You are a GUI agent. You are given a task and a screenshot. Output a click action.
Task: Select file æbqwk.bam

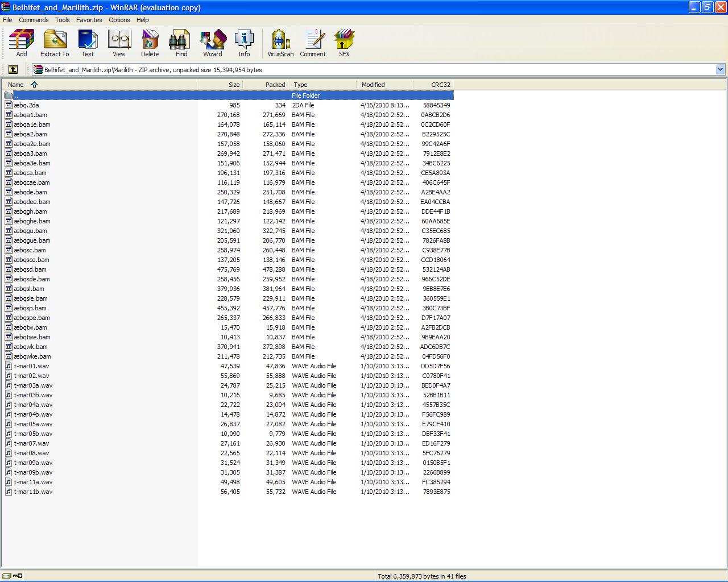(31, 347)
